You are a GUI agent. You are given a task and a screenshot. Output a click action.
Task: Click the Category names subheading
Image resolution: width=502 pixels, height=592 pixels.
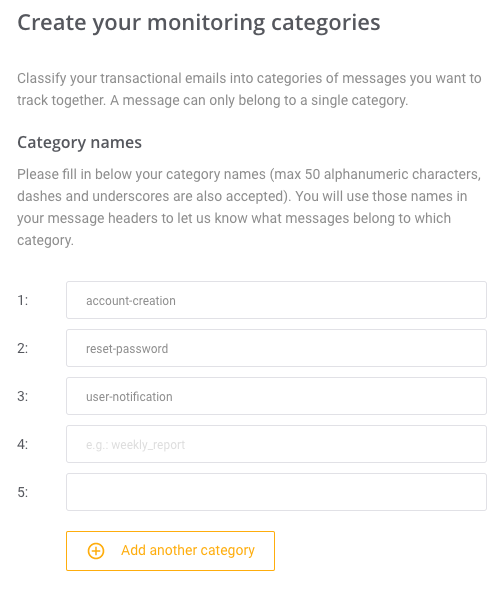80,143
